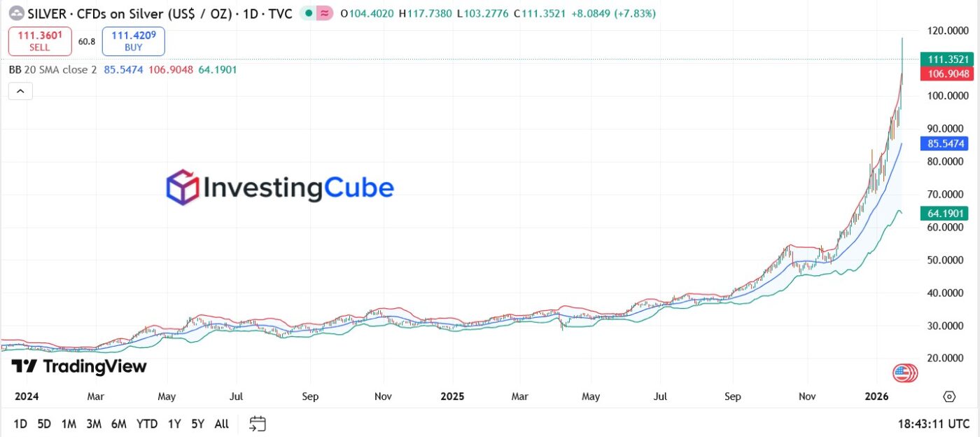Click the InvestingCube cube logo
980x437 pixels.
[183, 187]
